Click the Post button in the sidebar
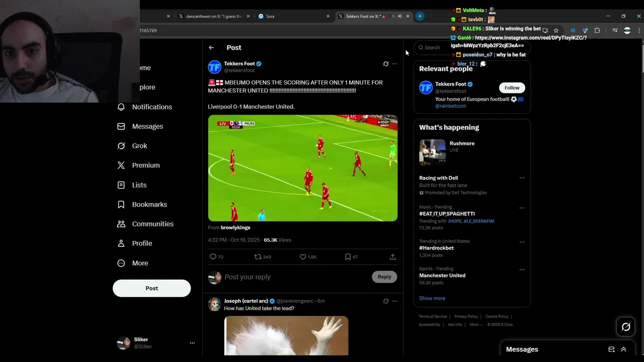 pyautogui.click(x=151, y=289)
